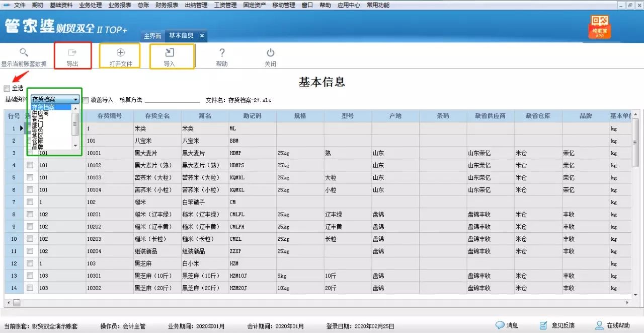This screenshot has width=644, height=333.
Task: Click the 关闭 close icon in the toolbar
Action: (x=271, y=55)
